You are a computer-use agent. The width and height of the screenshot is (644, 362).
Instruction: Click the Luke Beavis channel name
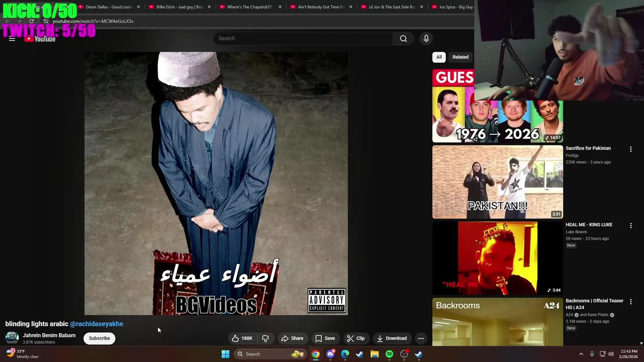point(576,232)
